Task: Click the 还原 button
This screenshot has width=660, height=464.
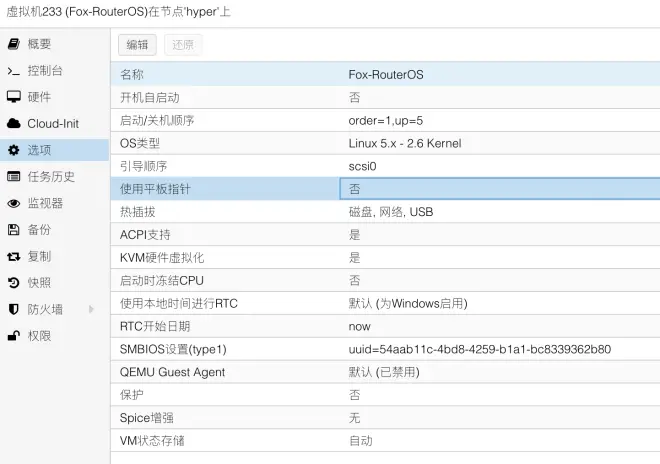Action: (183, 45)
